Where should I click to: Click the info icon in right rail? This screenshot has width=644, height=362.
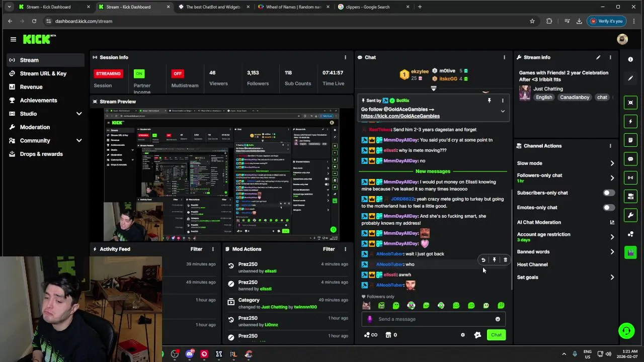click(630, 59)
